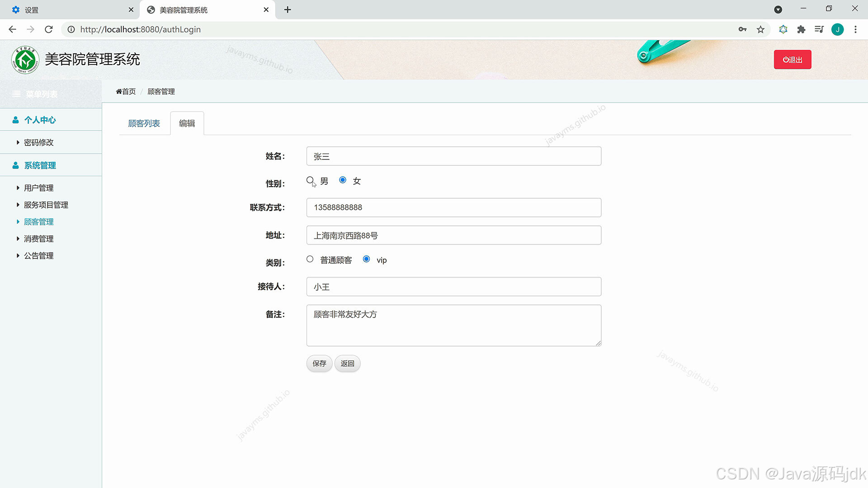Open Chrome three-dot menu

pos(855,29)
